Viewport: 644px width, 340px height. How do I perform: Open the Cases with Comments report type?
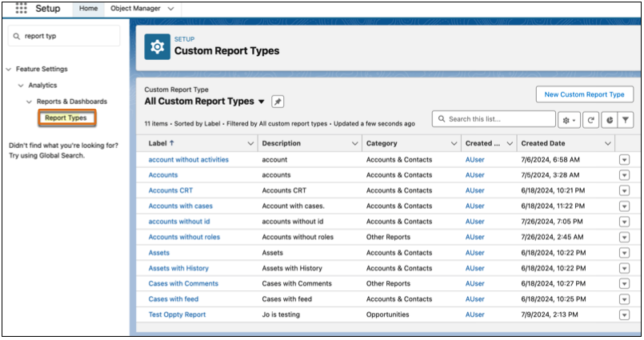tap(183, 284)
